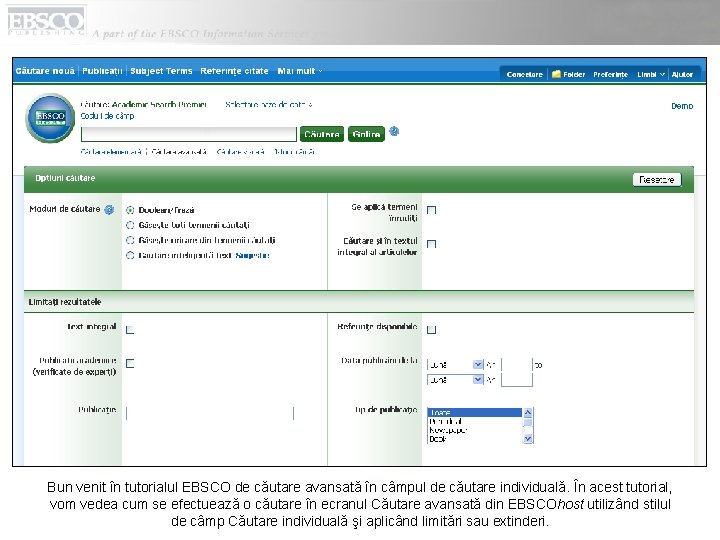Select Book in the publication type list
Viewport: 720px width, 540px height.
(474, 439)
